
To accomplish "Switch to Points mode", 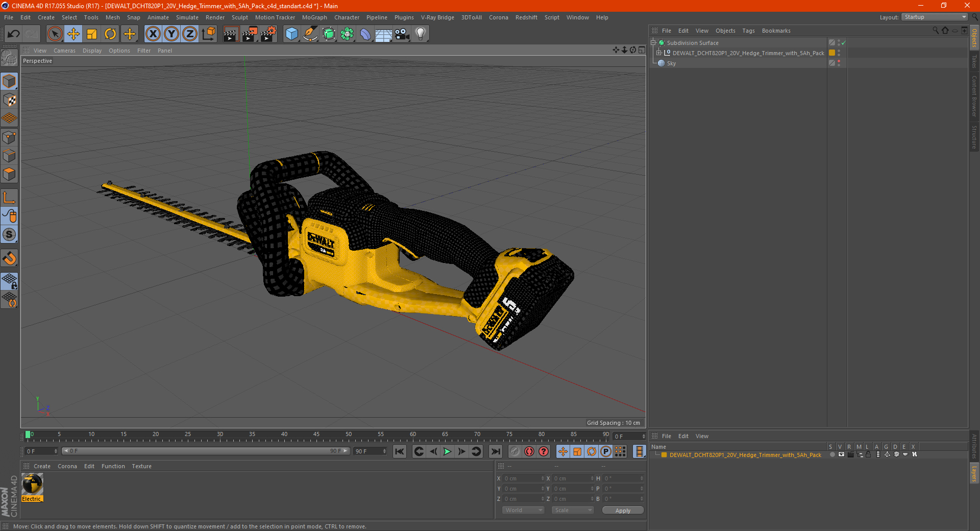I will [x=9, y=137].
